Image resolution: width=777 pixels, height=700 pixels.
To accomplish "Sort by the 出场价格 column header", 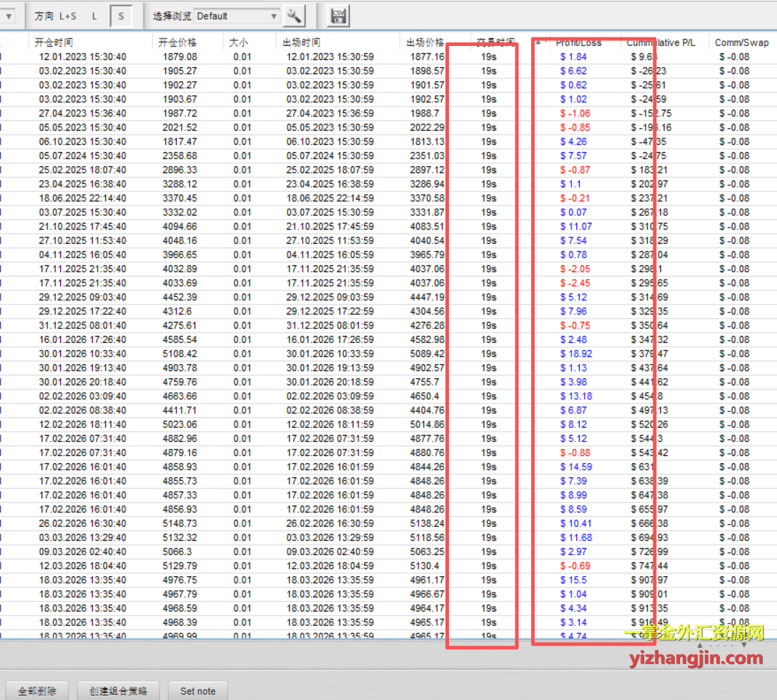I will [425, 42].
